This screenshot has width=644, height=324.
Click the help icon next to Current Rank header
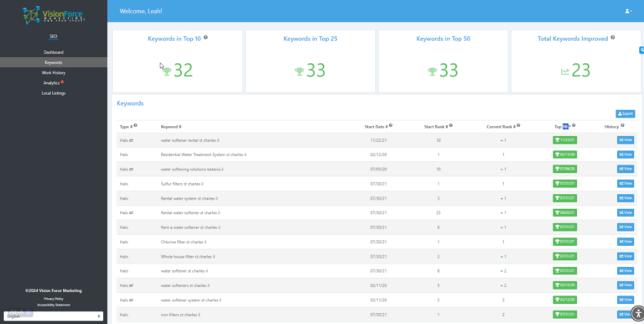click(x=519, y=125)
